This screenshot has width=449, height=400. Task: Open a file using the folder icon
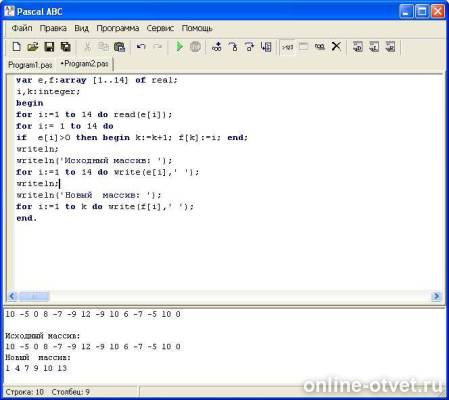33,47
